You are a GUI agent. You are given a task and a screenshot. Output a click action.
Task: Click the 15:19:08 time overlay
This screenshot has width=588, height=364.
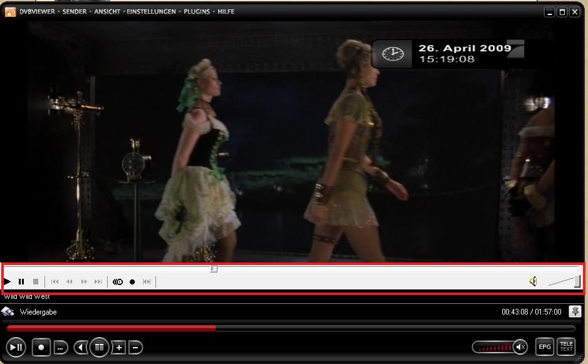(446, 60)
